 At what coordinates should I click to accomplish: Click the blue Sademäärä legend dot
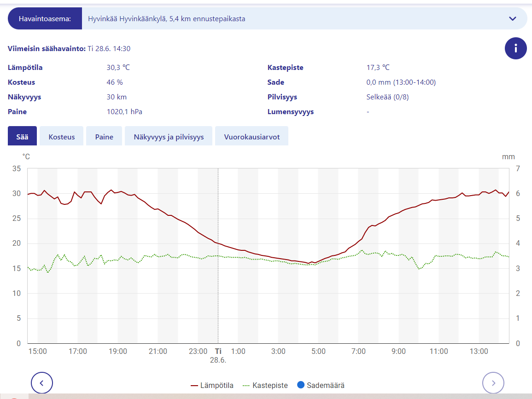tap(301, 386)
